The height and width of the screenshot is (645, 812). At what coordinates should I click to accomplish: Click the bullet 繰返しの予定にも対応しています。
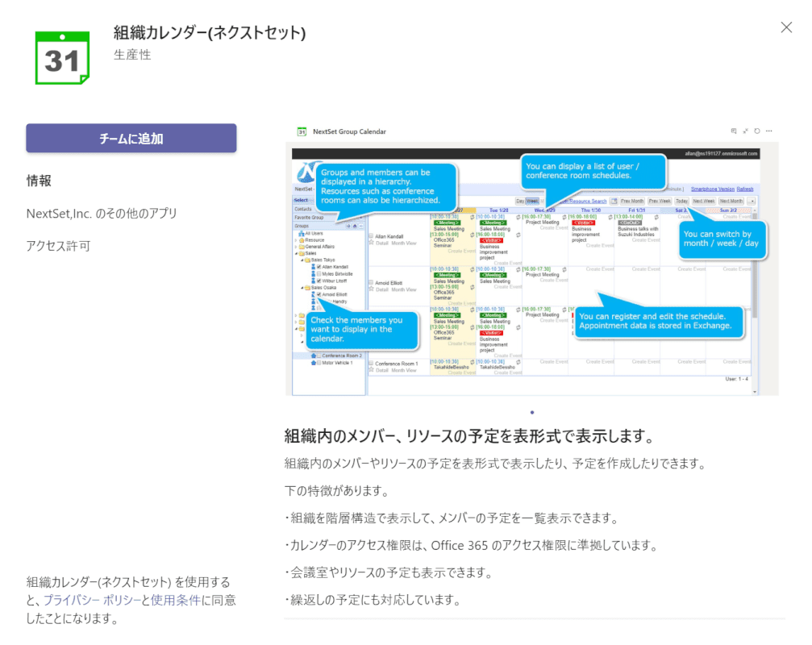coord(373,600)
